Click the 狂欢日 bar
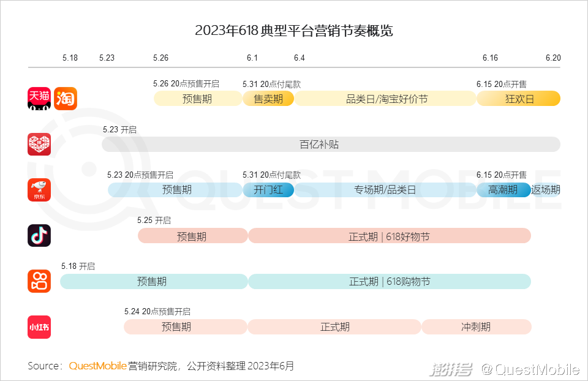The image size is (588, 381). 519,99
